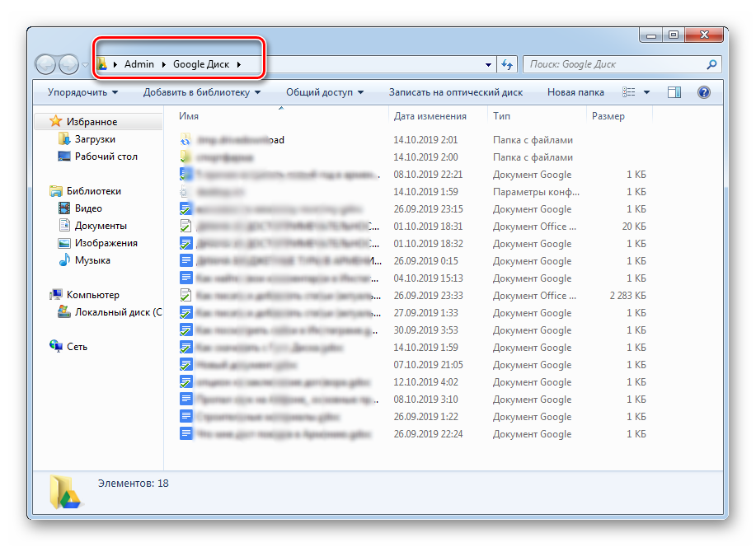Open the Help question mark icon
756x547 pixels.
[704, 92]
